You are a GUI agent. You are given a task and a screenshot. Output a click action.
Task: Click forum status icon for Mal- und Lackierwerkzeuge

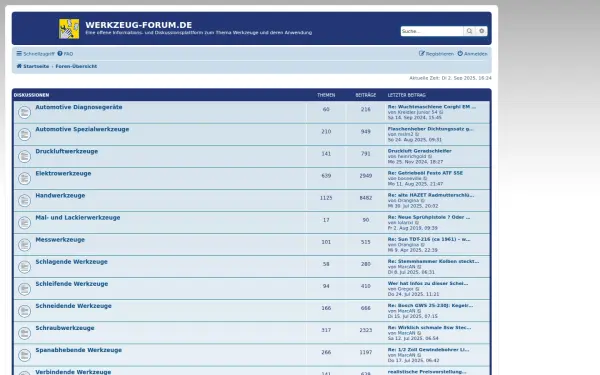tap(24, 223)
